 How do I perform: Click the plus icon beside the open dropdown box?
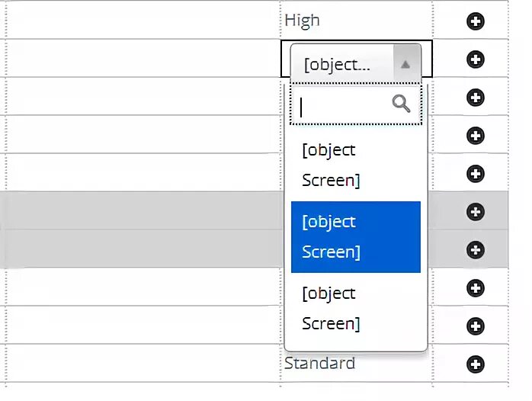475,59
